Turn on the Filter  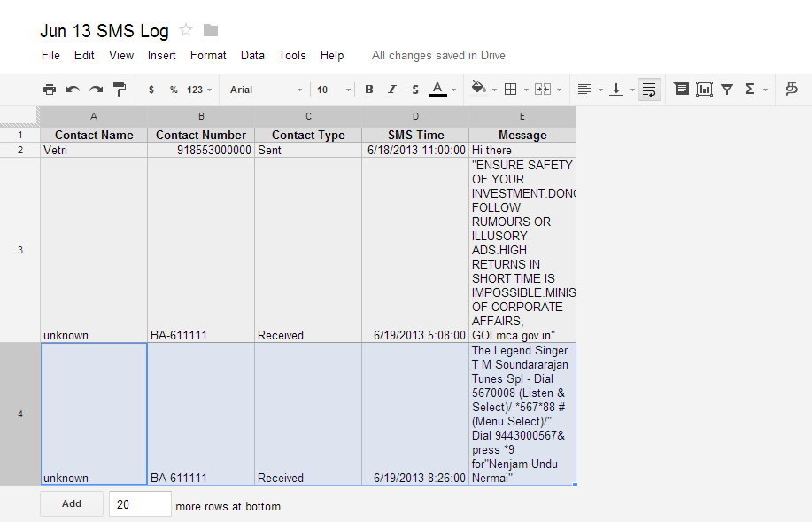(727, 90)
